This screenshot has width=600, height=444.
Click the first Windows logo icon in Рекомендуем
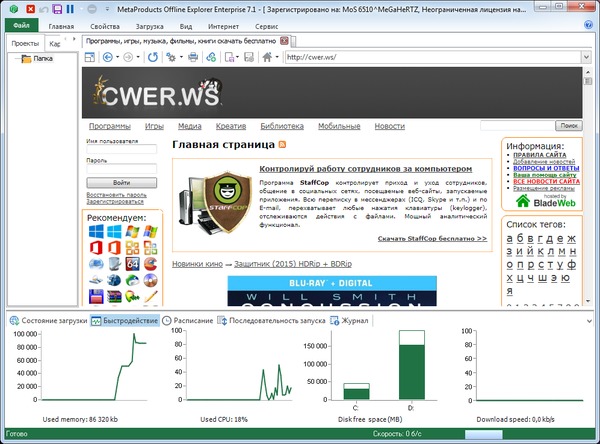pyautogui.click(x=96, y=232)
